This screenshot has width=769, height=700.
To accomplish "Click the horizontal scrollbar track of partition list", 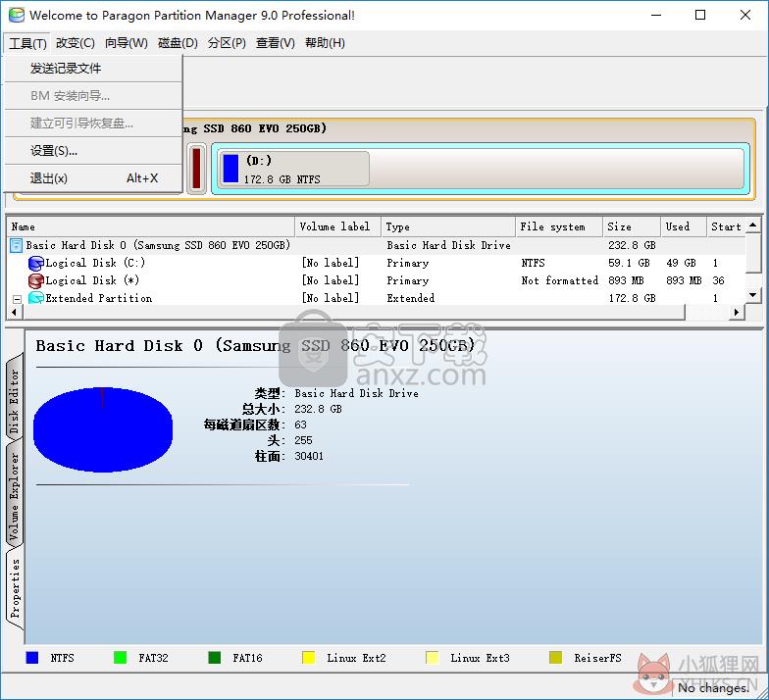I will click(x=707, y=312).
